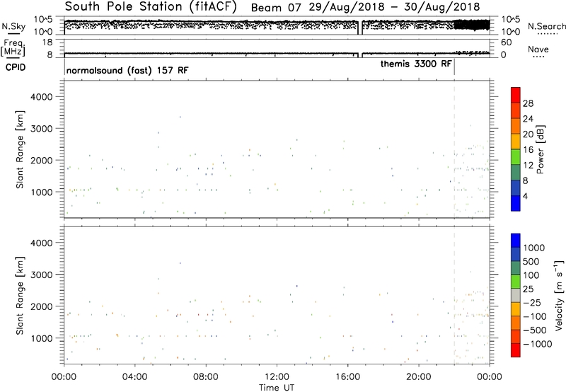
Task: Click the 'Time UT' axis title
Action: (277, 388)
